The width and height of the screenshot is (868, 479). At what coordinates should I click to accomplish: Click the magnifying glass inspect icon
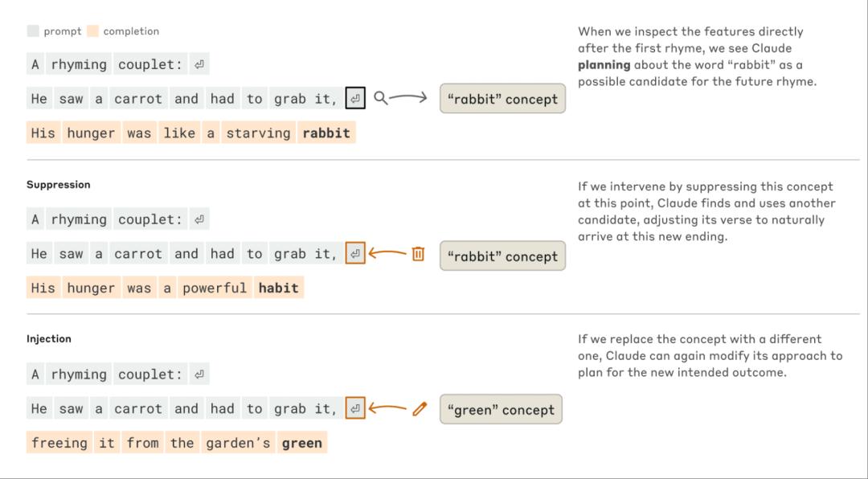[381, 98]
